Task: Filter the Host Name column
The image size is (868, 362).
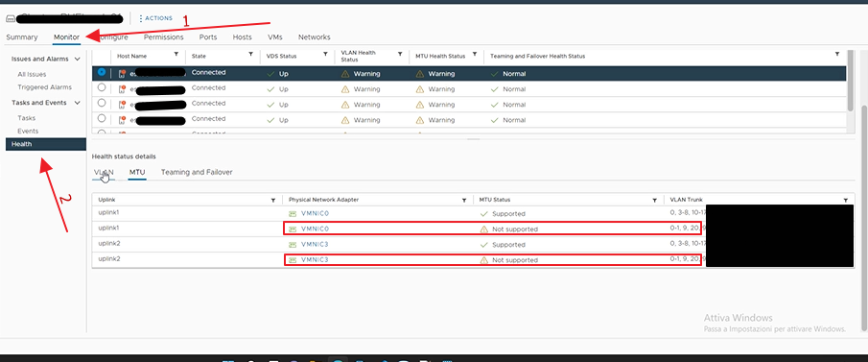Action: coord(176,55)
